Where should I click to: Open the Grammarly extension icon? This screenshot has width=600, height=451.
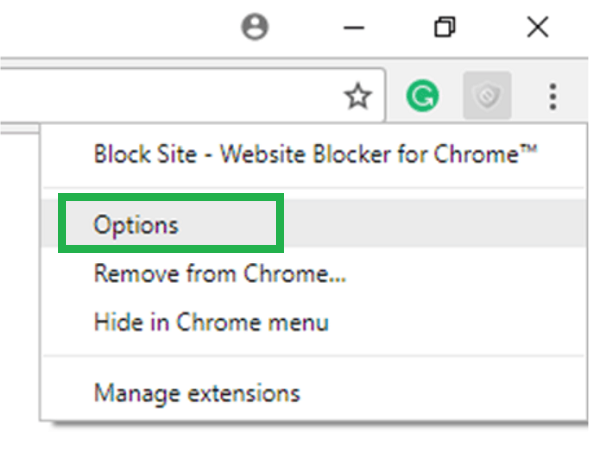pos(423,96)
